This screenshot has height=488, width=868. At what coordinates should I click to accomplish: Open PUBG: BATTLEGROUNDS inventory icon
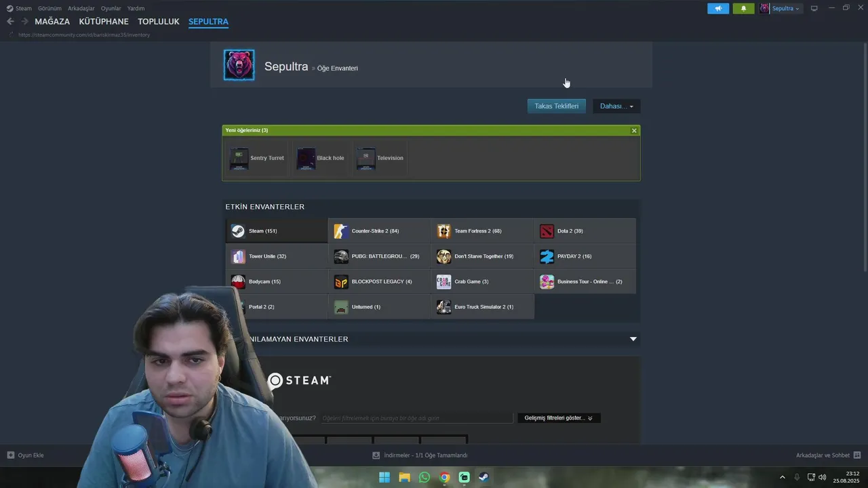(341, 256)
